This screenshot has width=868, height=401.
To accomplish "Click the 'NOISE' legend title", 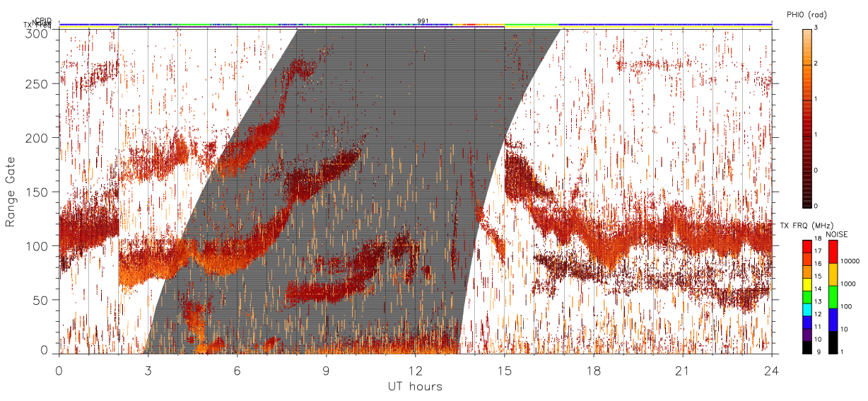I will (838, 234).
